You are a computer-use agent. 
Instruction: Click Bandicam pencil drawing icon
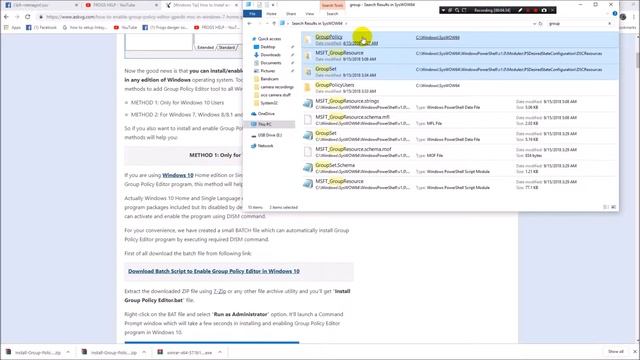520,10
